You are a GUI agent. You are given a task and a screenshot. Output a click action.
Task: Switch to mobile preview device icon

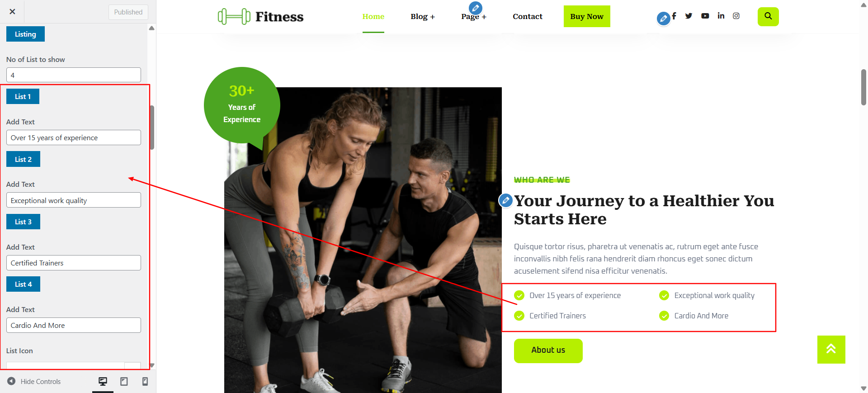[145, 382]
